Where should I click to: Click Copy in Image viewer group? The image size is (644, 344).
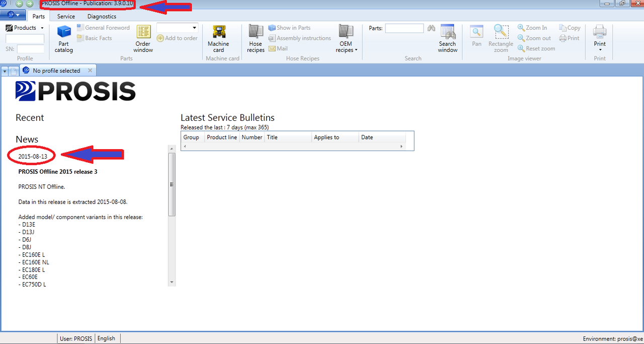pyautogui.click(x=570, y=28)
